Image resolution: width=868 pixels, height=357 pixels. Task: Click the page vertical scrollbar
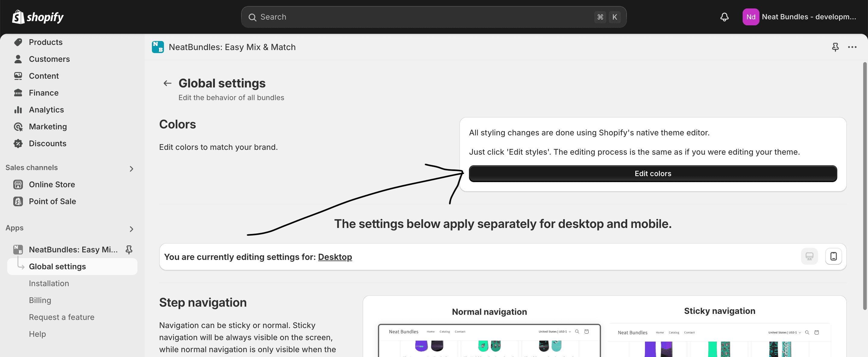pos(865,185)
